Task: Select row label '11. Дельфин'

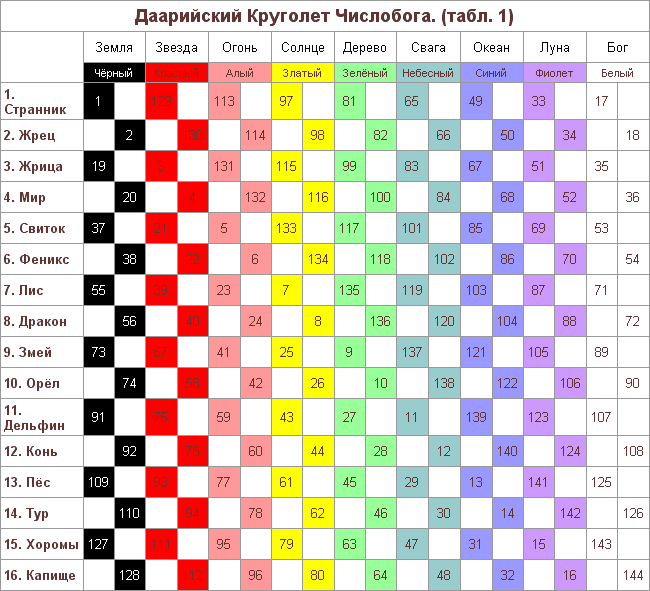Action: [x=41, y=417]
